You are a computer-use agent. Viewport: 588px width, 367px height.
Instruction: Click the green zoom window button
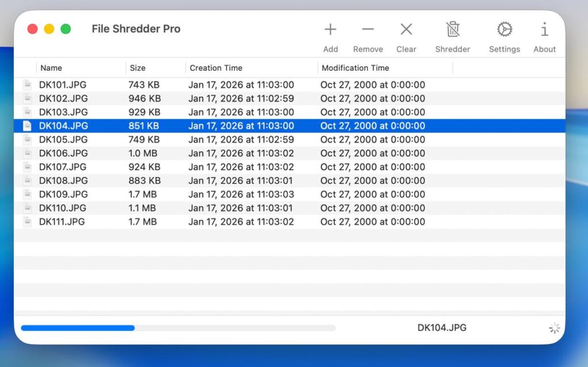pos(66,29)
